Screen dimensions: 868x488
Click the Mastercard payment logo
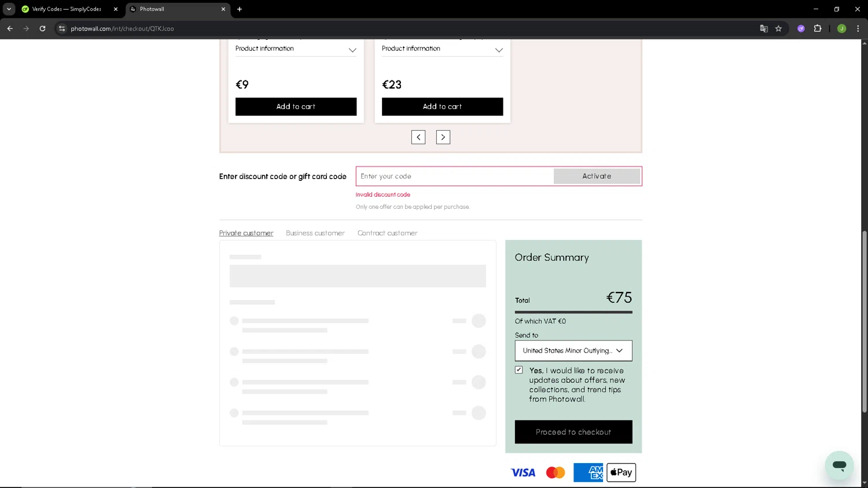[556, 472]
